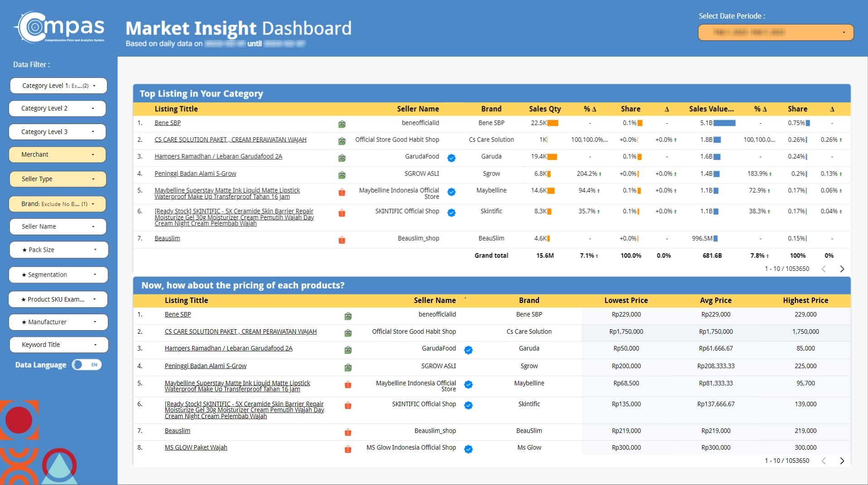This screenshot has width=868, height=485.
Task: Toggle the Data Language switch
Action: [x=87, y=365]
